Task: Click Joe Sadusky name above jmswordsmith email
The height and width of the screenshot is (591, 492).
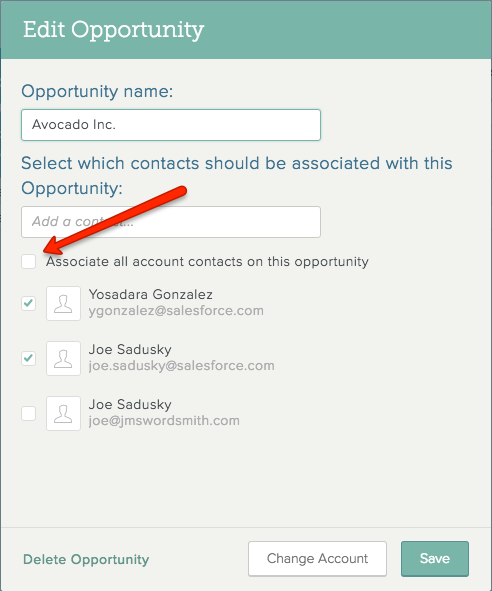Action: pos(130,404)
